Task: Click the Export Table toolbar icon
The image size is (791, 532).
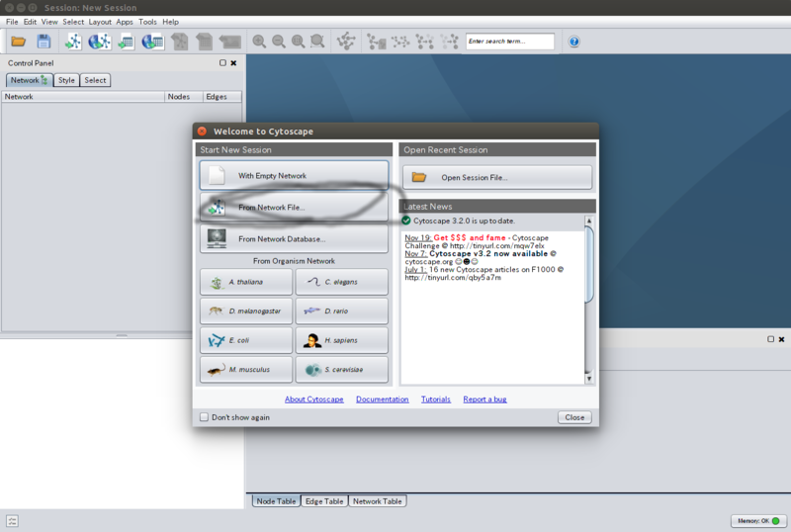Action: (205, 42)
